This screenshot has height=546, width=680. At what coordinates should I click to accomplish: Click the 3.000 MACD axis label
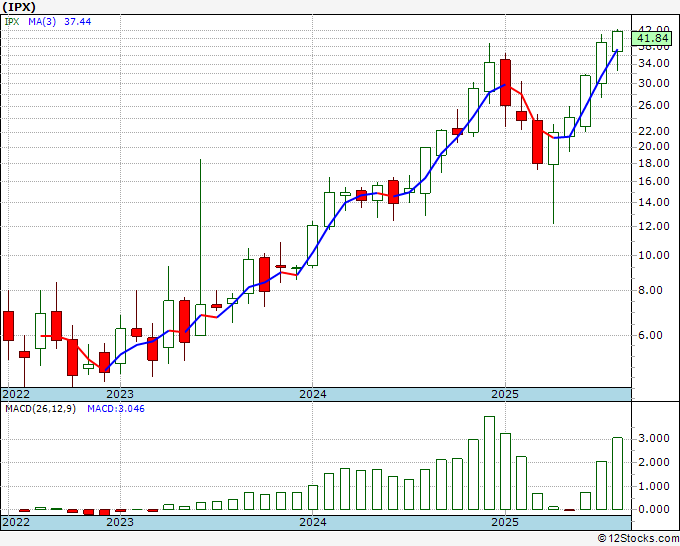pyautogui.click(x=654, y=438)
